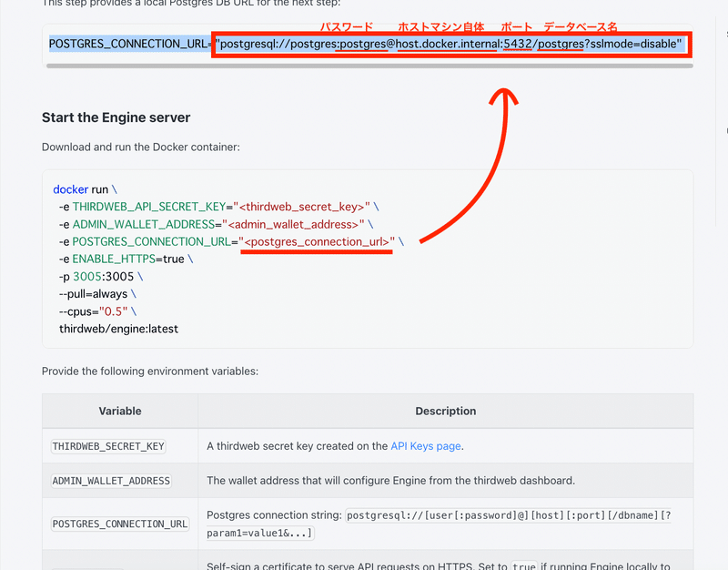The image size is (728, 570).
Task: Click the 'Start the Engine server' heading
Action: pos(116,117)
